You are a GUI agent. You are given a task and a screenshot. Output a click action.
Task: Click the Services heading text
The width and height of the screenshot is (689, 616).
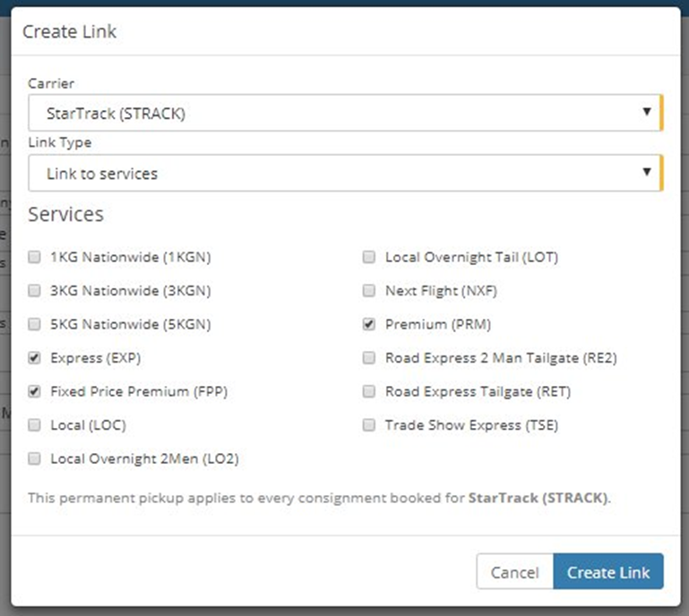tap(66, 215)
